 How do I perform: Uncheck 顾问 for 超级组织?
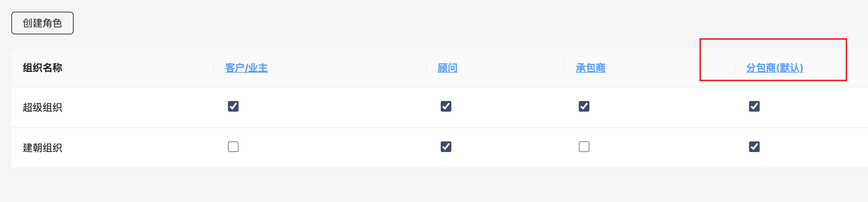[446, 106]
